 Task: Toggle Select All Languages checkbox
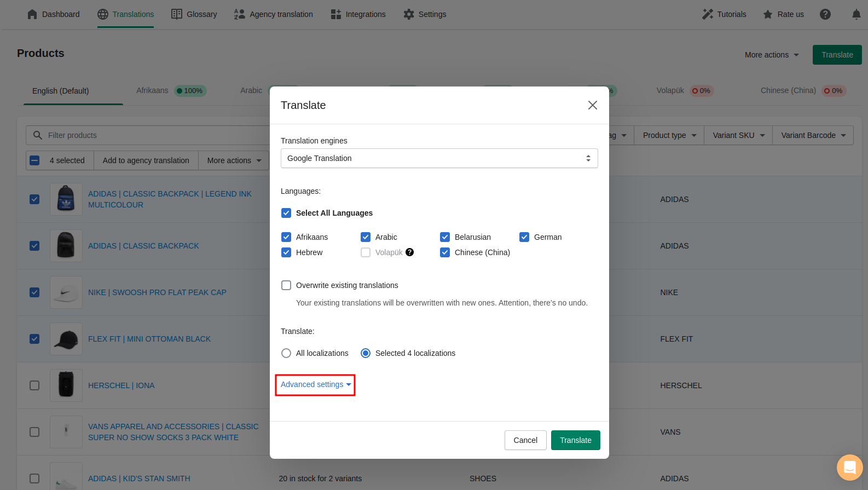pyautogui.click(x=286, y=213)
